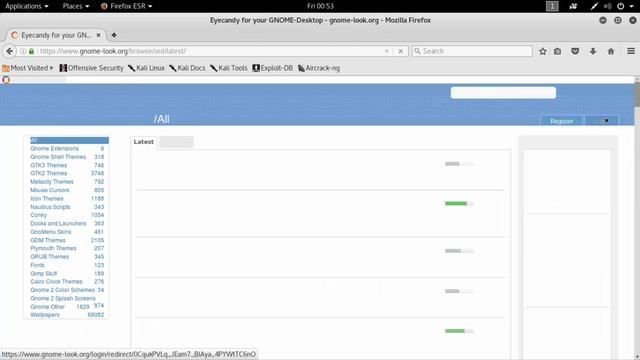Open Exploit-DB bookmark
The width and height of the screenshot is (640, 360).
tap(273, 68)
